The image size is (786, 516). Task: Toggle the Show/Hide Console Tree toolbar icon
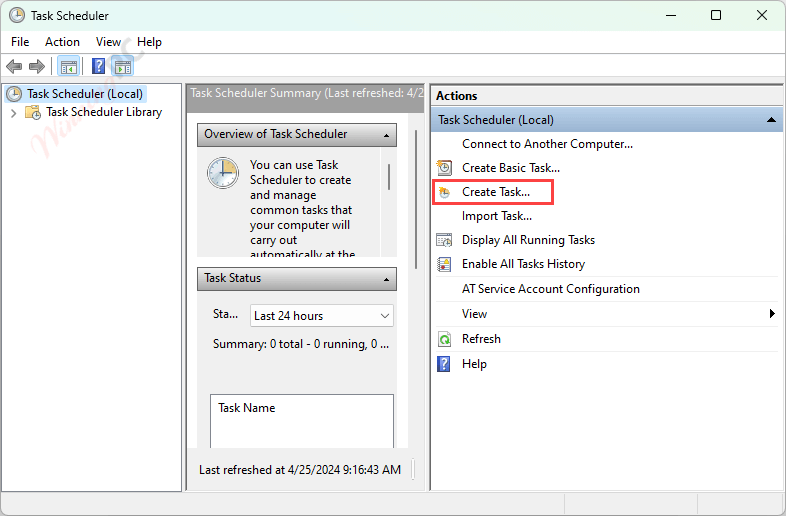(69, 66)
